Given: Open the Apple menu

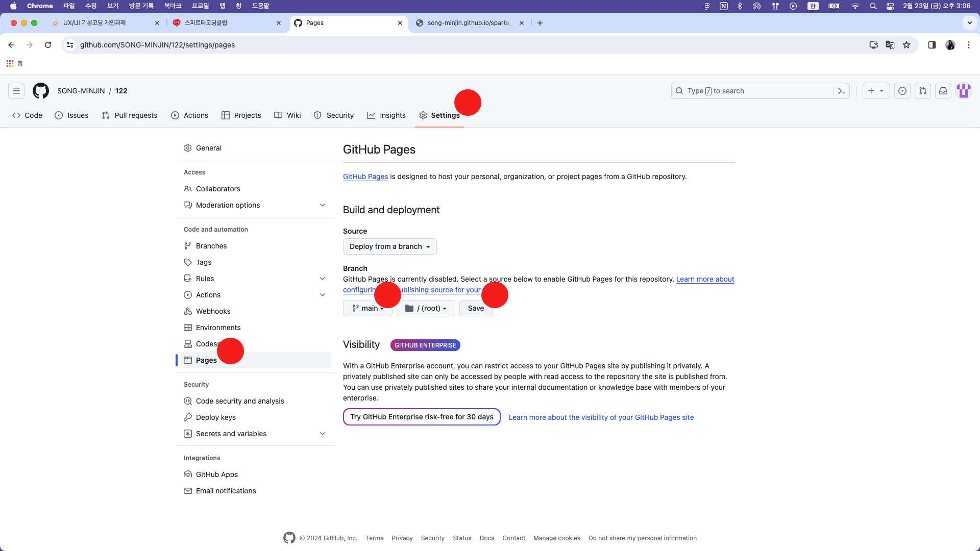Looking at the screenshot, I should pos(13,6).
